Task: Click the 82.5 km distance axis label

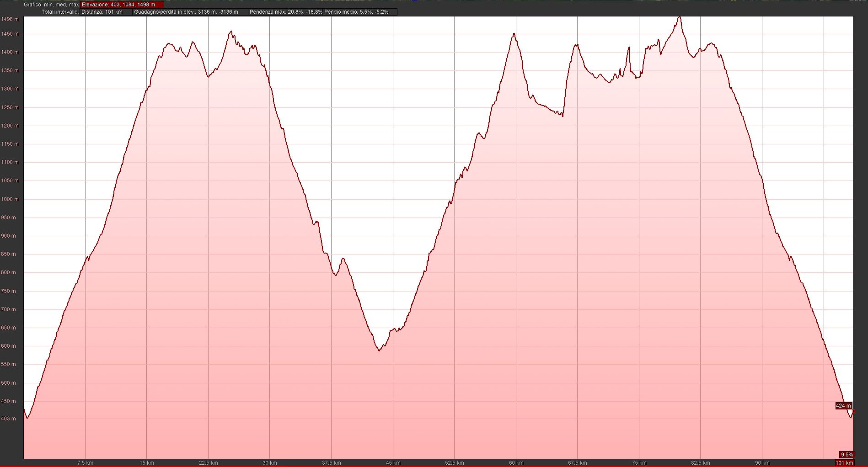Action: point(700,463)
